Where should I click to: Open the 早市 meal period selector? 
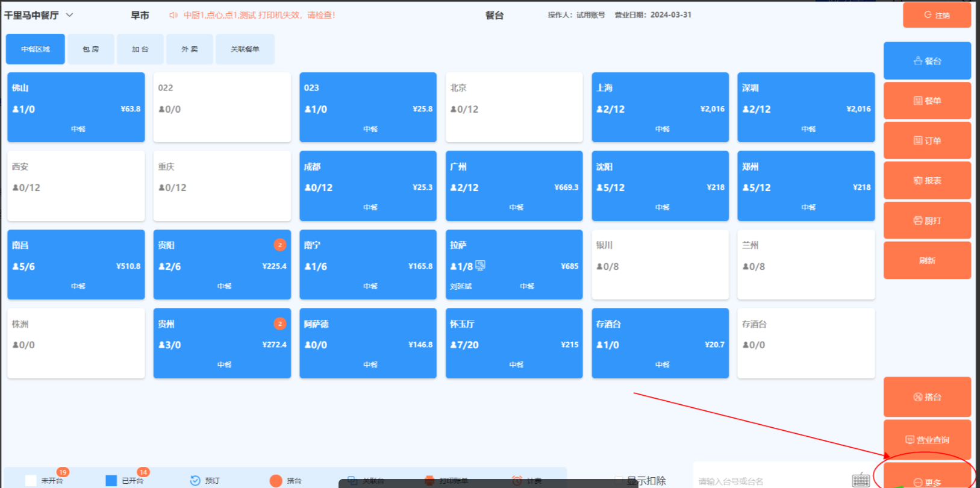[140, 16]
